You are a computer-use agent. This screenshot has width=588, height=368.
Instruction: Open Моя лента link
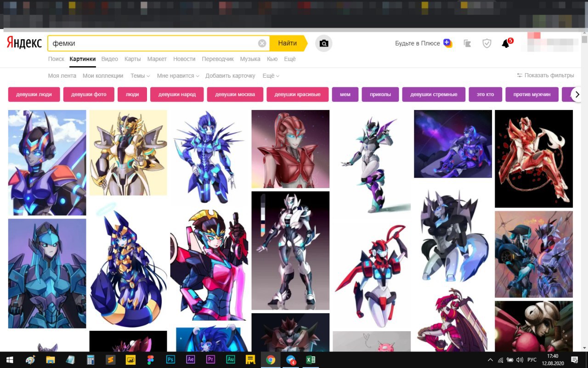click(62, 75)
